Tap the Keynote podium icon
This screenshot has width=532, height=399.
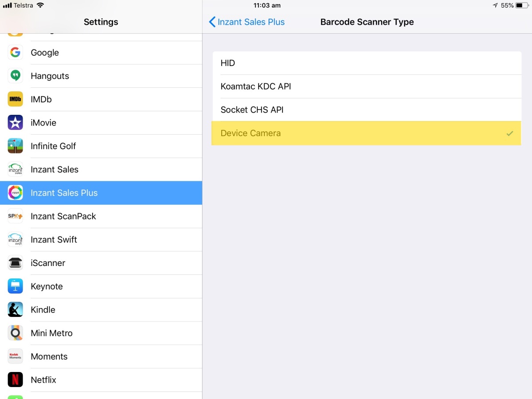15,286
